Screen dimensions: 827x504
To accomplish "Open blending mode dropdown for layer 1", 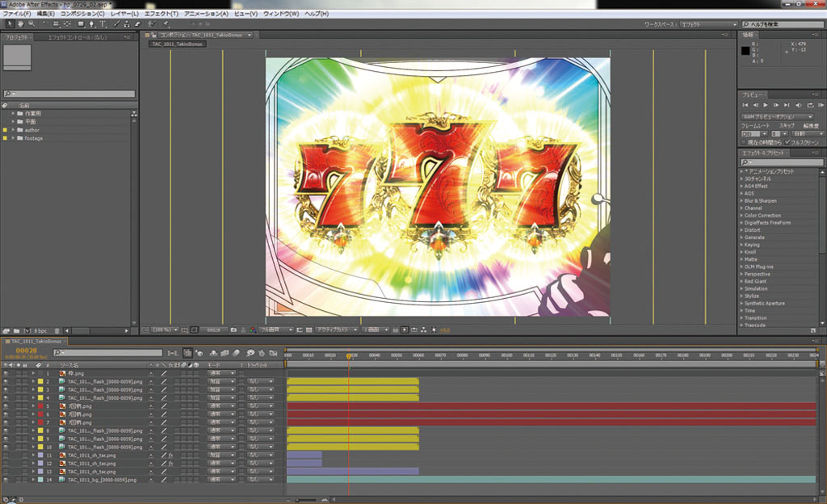I will [x=221, y=373].
